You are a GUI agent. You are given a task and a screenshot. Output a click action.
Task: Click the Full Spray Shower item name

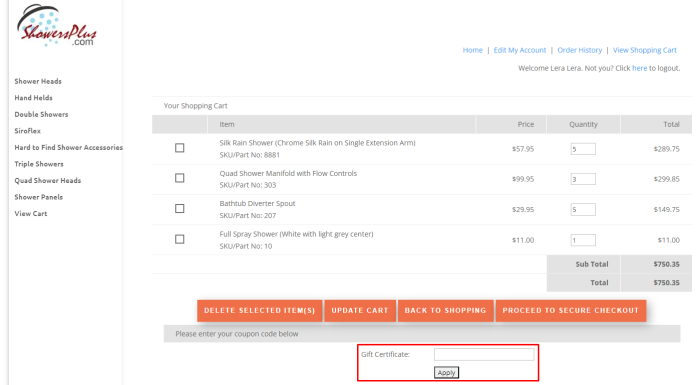pos(296,234)
